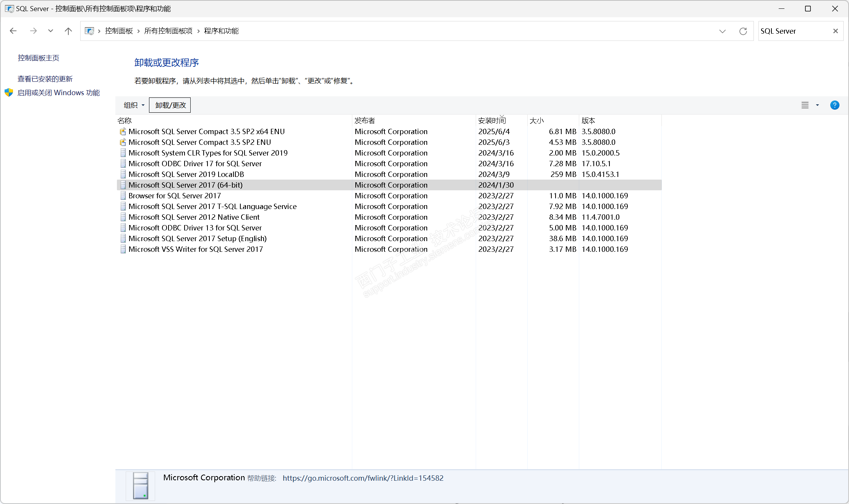Expand the address bar history dropdown
The height and width of the screenshot is (504, 849).
(x=722, y=31)
